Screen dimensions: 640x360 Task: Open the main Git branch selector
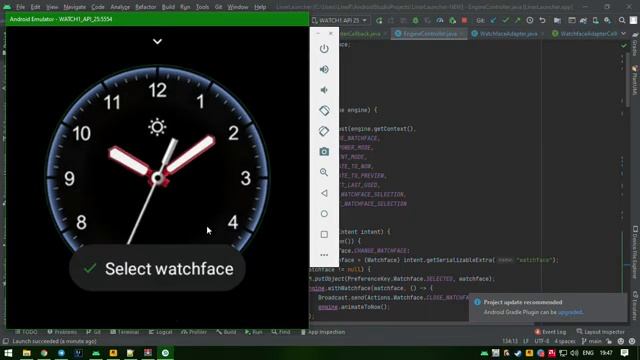(591, 341)
